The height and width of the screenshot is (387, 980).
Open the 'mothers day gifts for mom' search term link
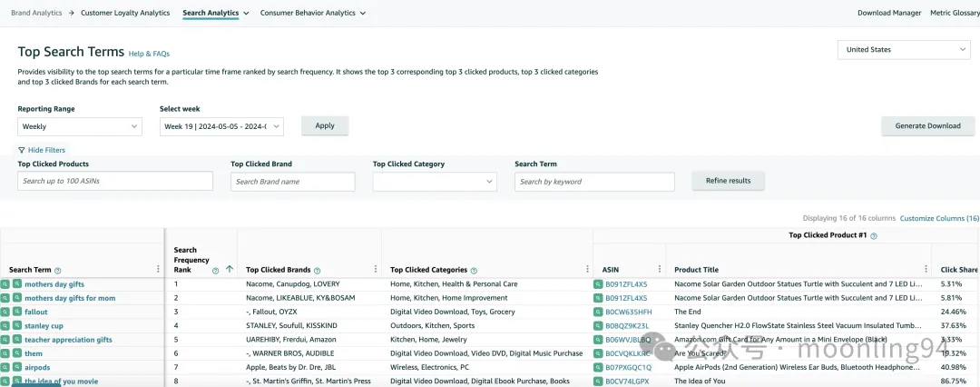pos(70,298)
